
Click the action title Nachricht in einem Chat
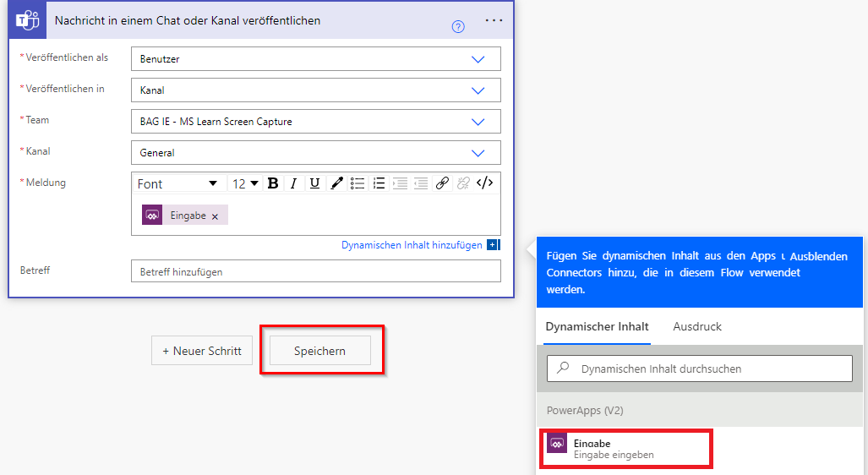tap(188, 20)
